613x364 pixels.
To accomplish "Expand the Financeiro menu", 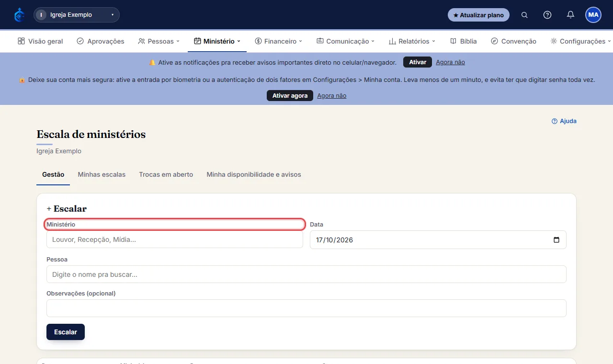I will coord(278,41).
